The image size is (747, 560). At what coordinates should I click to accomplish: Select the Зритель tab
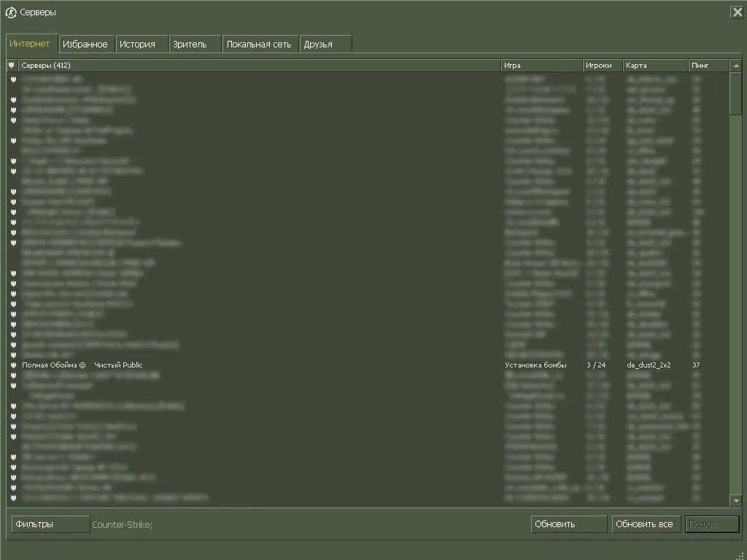194,44
